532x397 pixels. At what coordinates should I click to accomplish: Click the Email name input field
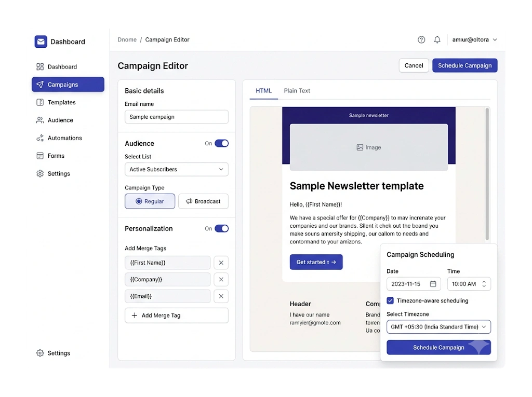tap(177, 117)
